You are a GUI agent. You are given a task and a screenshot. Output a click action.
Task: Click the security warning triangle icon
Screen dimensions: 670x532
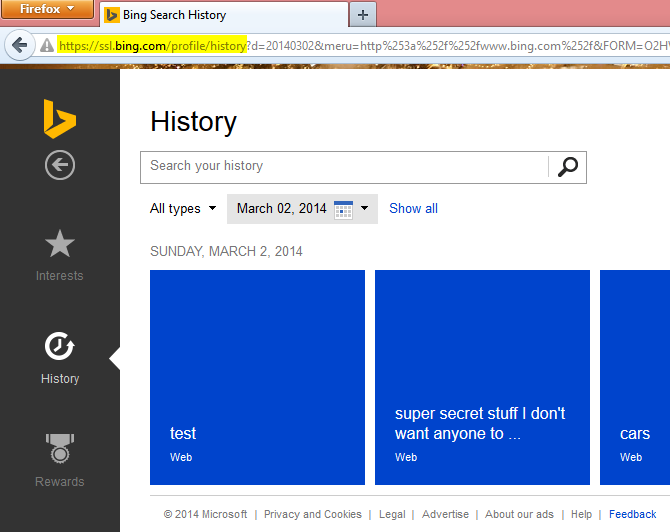47,45
